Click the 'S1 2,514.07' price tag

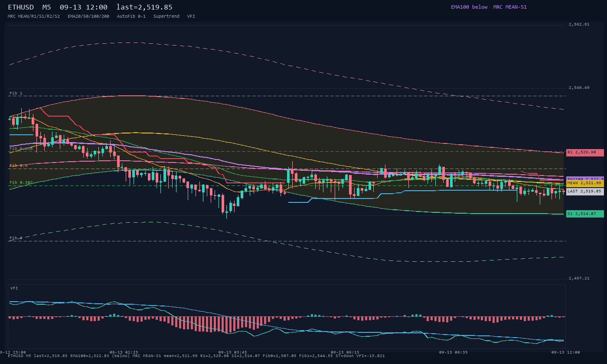[x=585, y=214]
